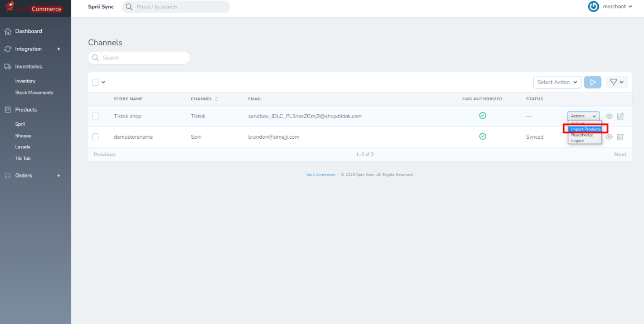Open Sprii products in the sidebar

(x=20, y=124)
